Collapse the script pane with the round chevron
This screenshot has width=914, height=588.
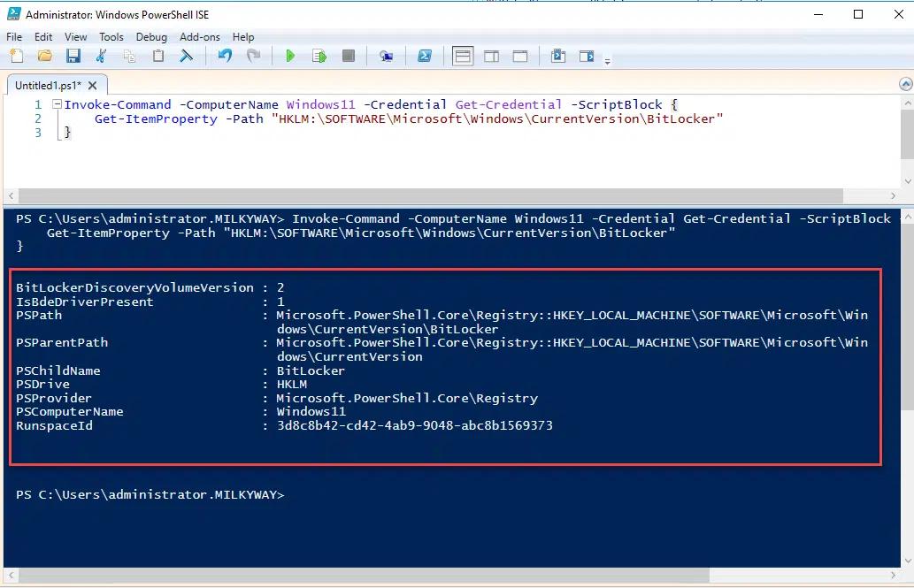coord(905,85)
